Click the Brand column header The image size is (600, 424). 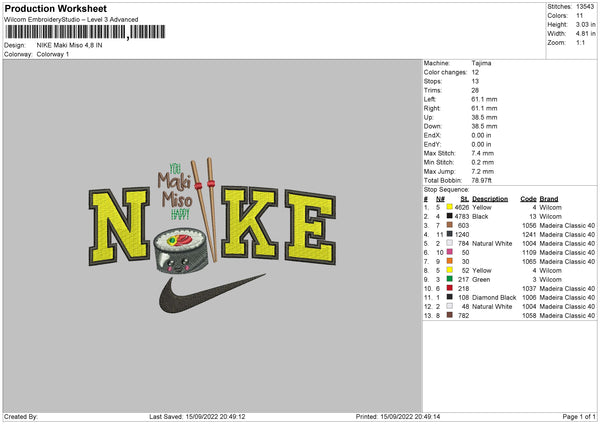pos(549,199)
